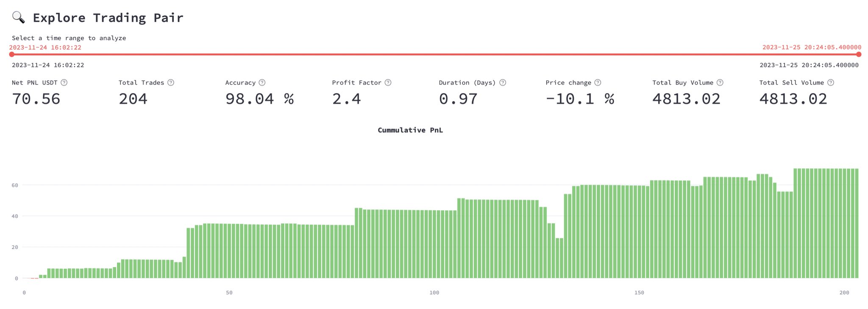868x309 pixels.
Task: Click the Profit Factor help icon
Action: (388, 83)
